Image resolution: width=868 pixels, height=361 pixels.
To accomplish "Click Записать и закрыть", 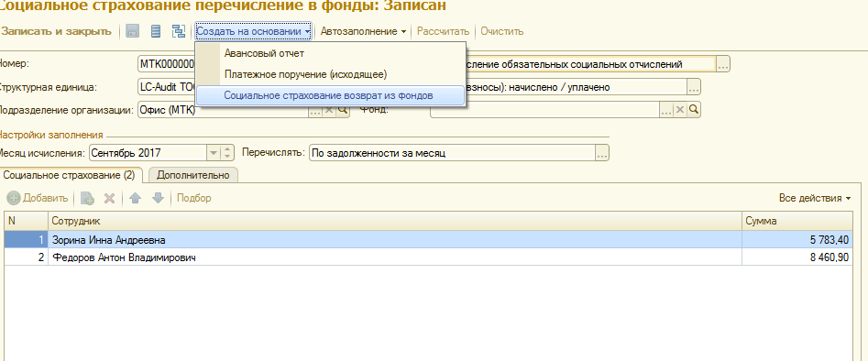I will pyautogui.click(x=57, y=31).
